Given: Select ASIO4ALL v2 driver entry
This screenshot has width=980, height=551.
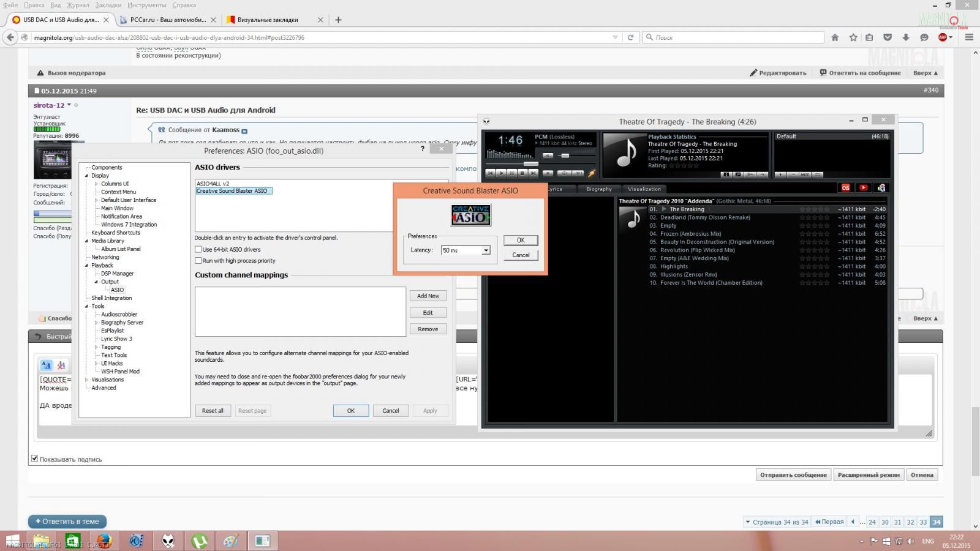Looking at the screenshot, I should 213,184.
